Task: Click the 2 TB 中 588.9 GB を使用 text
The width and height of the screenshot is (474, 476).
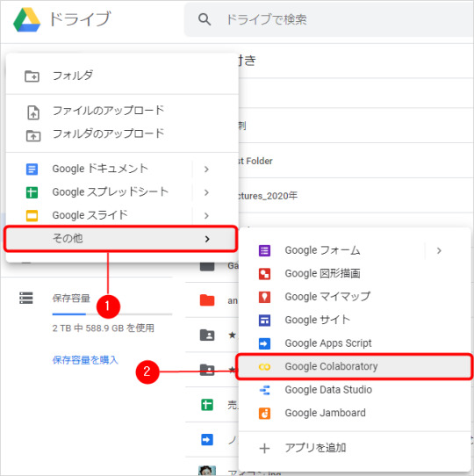Action: point(104,328)
